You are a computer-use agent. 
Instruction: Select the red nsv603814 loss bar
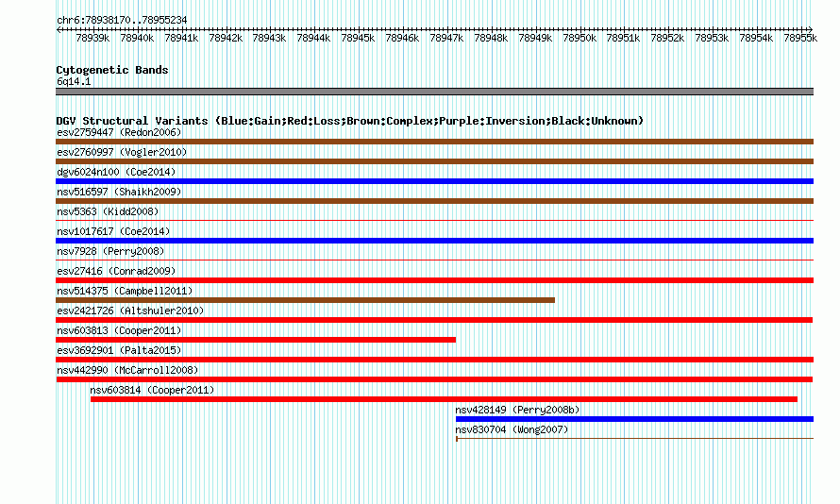pos(444,399)
